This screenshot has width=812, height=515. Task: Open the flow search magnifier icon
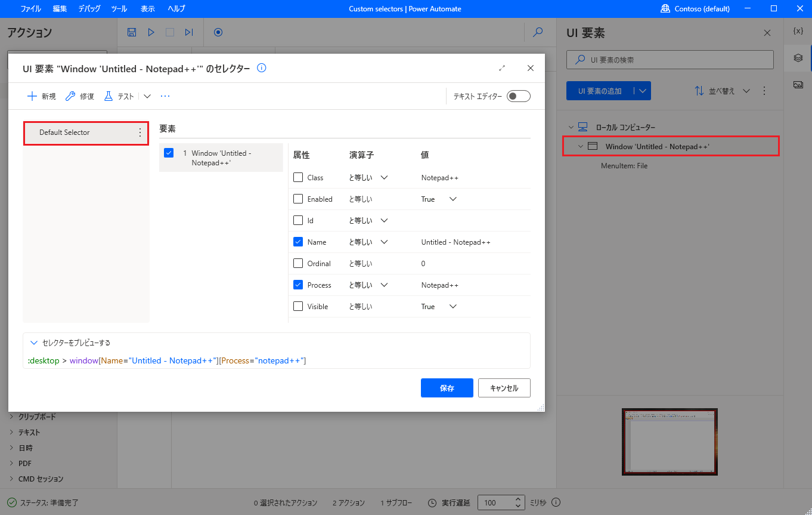coord(538,32)
